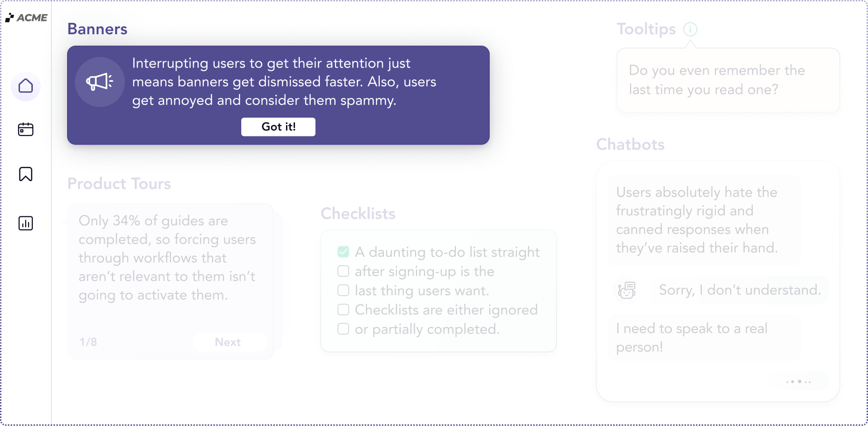Click the ACME logo
The width and height of the screenshot is (868, 426).
point(27,18)
